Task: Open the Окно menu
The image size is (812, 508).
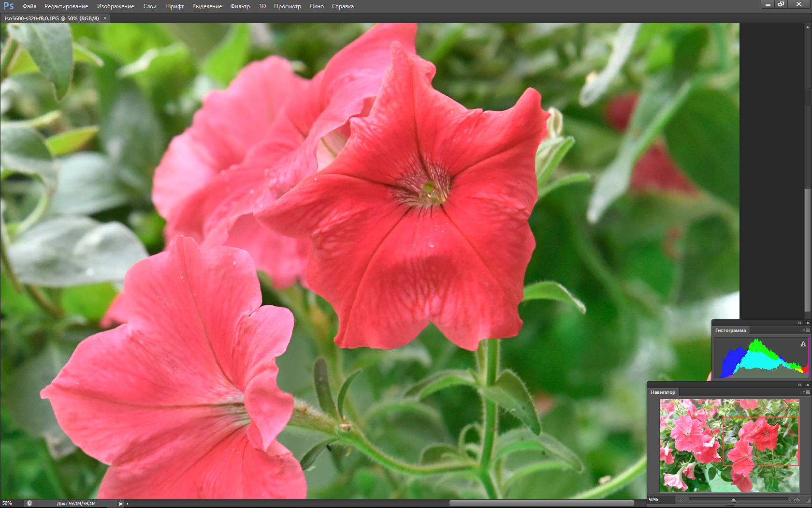Action: pyautogui.click(x=317, y=6)
